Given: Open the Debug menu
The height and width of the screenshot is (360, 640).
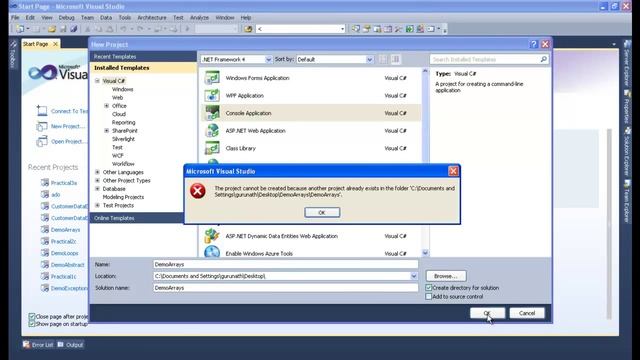Looking at the screenshot, I should pyautogui.click(x=67, y=18).
